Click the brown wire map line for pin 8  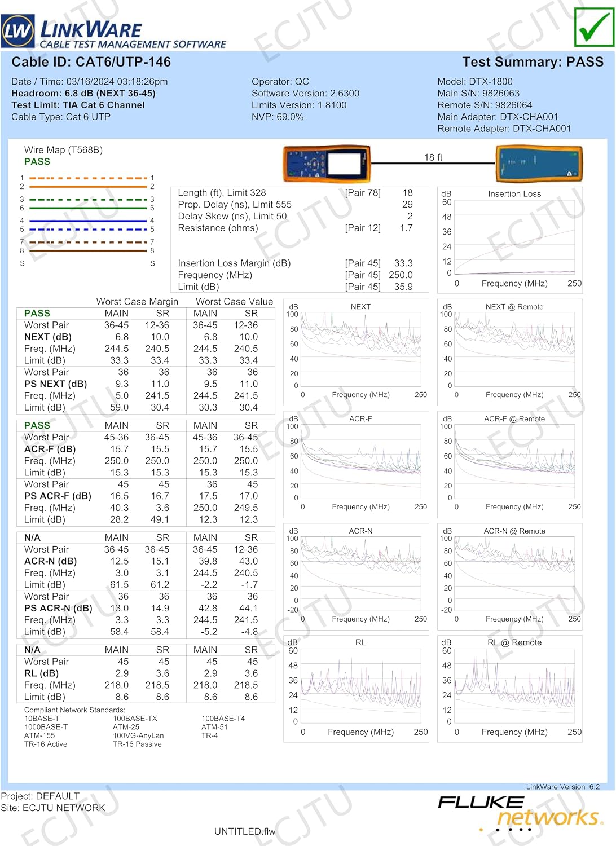coord(88,250)
